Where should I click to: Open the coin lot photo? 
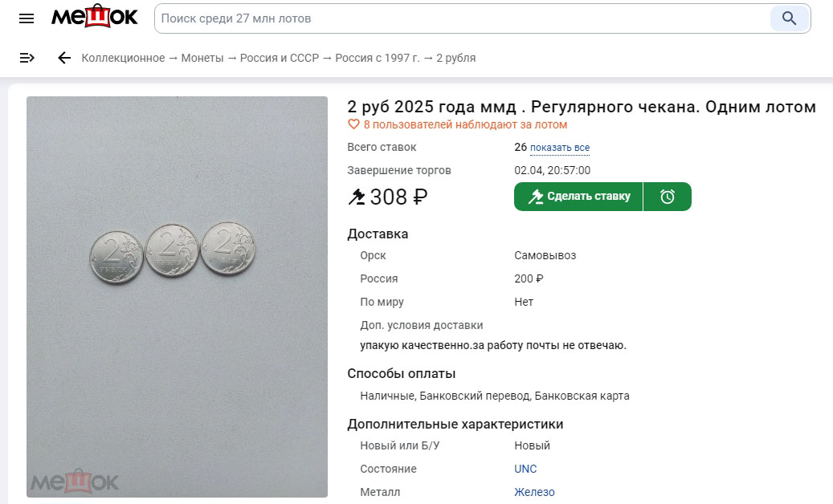177,297
